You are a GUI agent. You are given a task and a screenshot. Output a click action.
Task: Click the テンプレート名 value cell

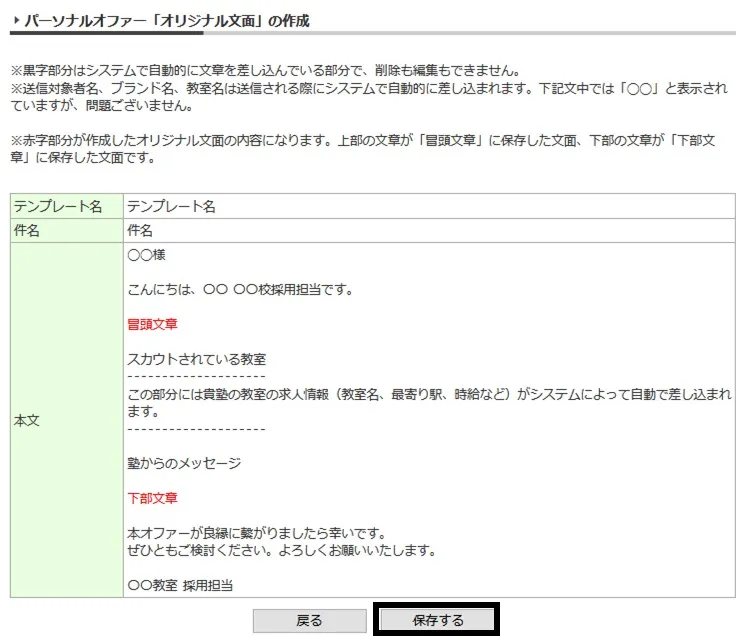[171, 207]
